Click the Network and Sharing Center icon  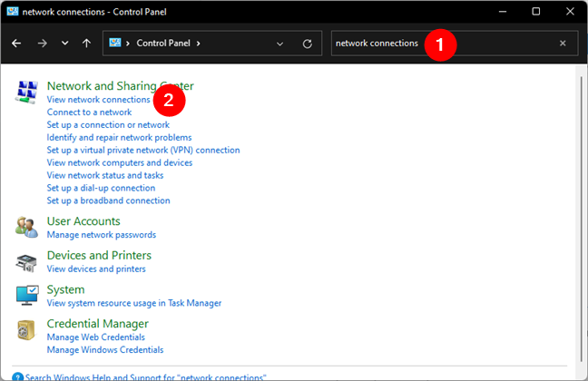[26, 92]
